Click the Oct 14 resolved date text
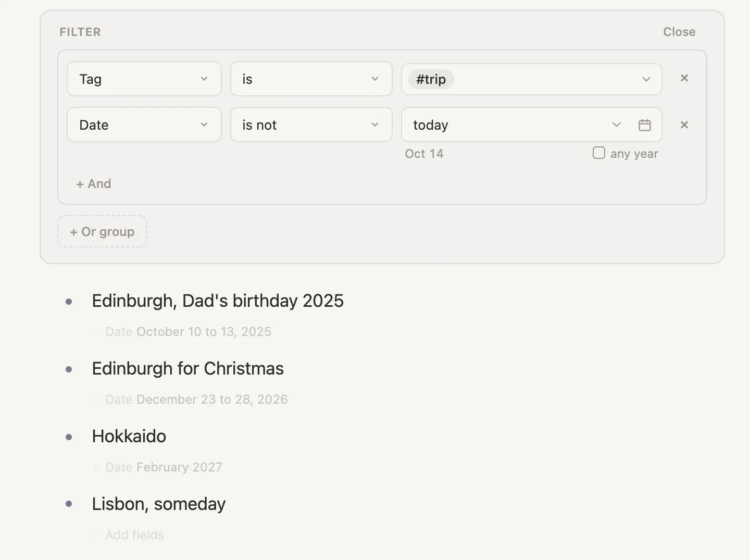 [424, 154]
